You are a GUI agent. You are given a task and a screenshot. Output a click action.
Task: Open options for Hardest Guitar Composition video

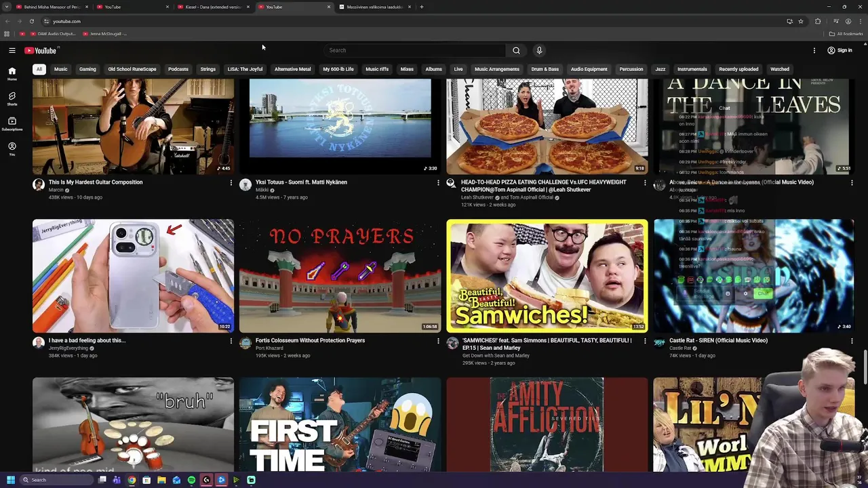231,183
